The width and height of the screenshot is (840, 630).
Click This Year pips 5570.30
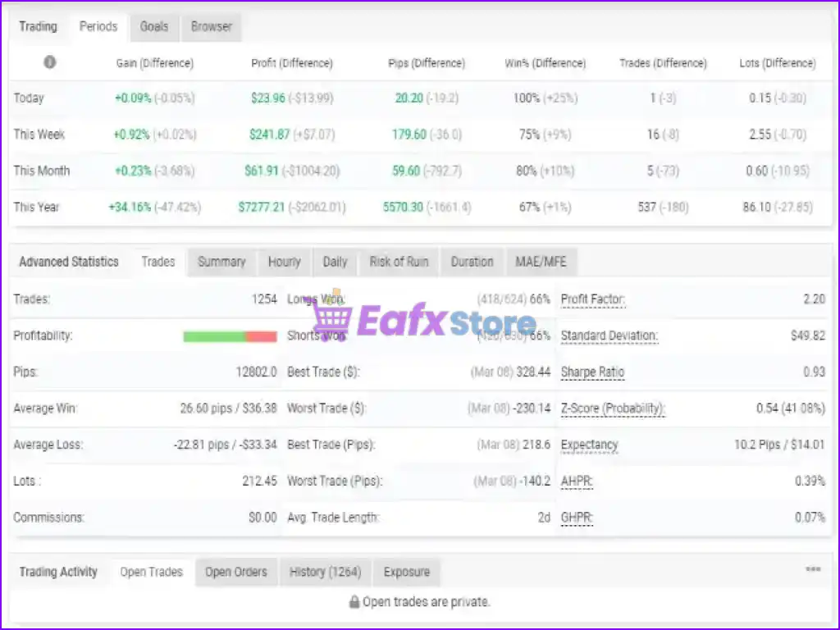[403, 208]
